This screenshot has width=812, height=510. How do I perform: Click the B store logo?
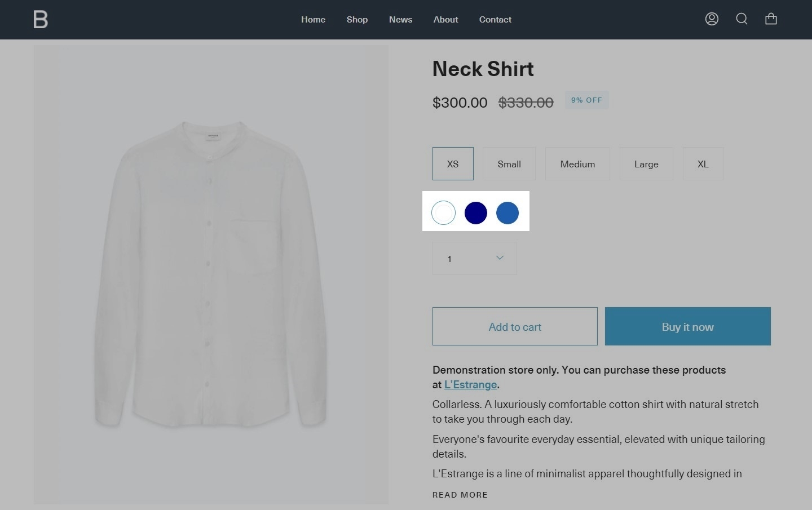coord(41,20)
